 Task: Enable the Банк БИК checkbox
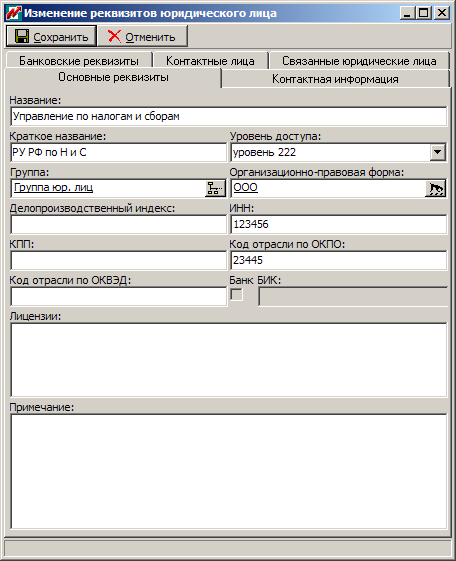236,295
